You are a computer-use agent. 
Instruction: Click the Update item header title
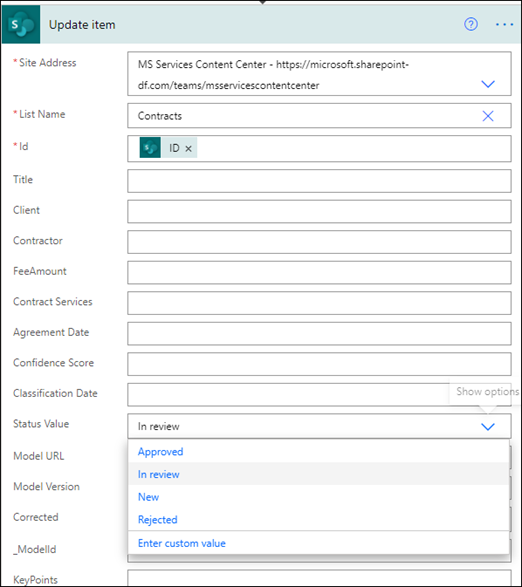coord(82,25)
